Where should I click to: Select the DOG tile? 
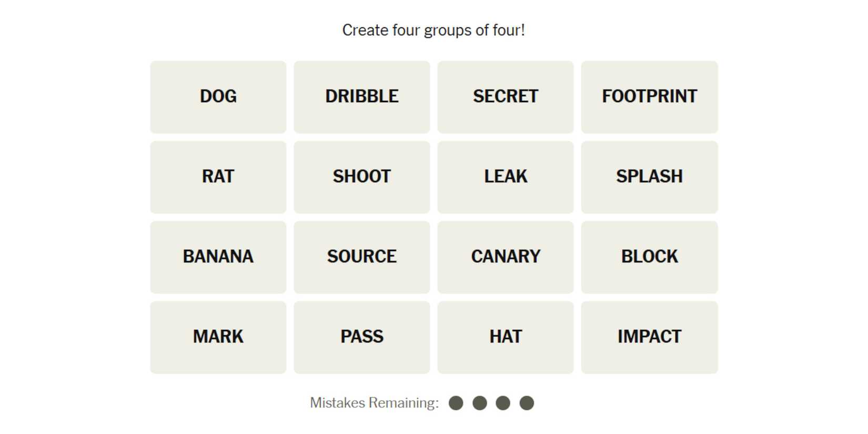point(218,97)
